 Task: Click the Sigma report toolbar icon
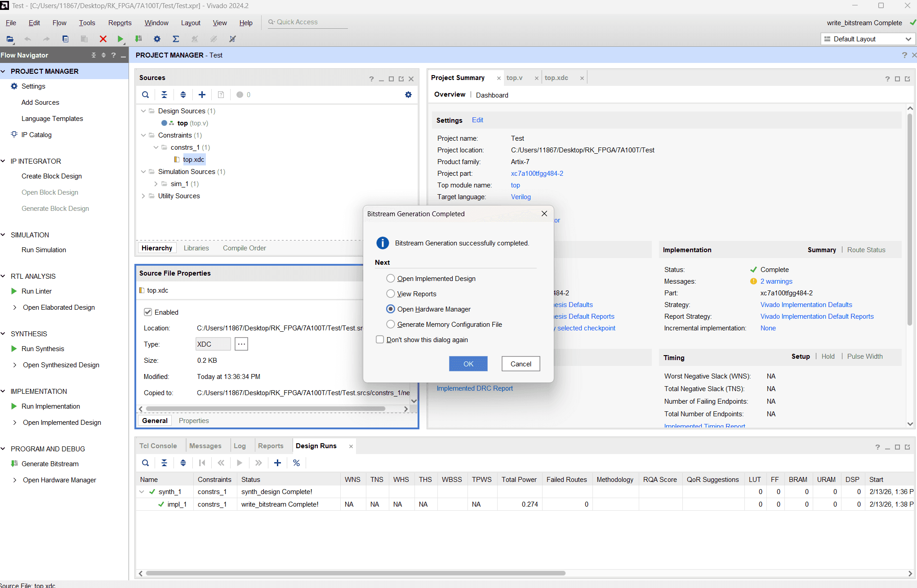point(176,39)
